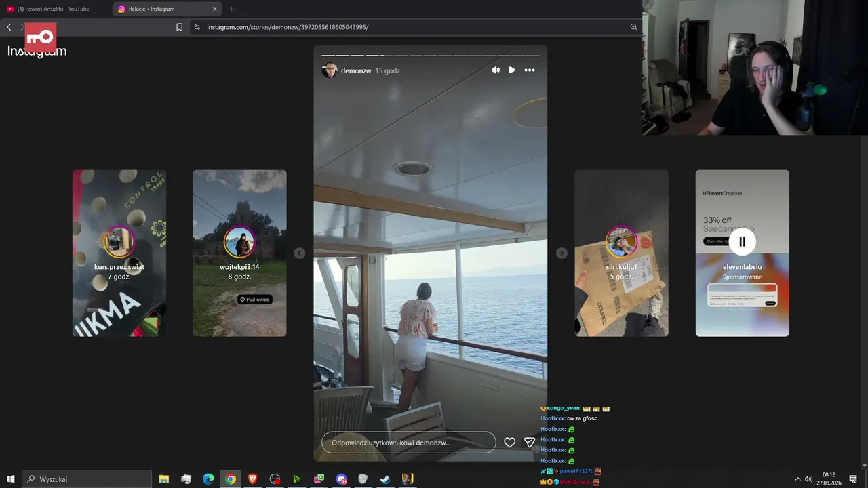Switch to the Powrót Artuditu YouTube tab
Screen dimensions: 868x488
(x=53, y=9)
